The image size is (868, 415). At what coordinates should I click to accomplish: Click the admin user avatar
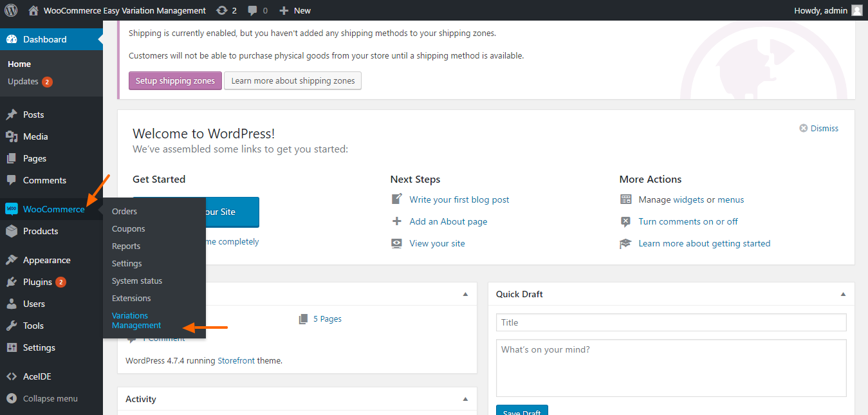(x=856, y=10)
